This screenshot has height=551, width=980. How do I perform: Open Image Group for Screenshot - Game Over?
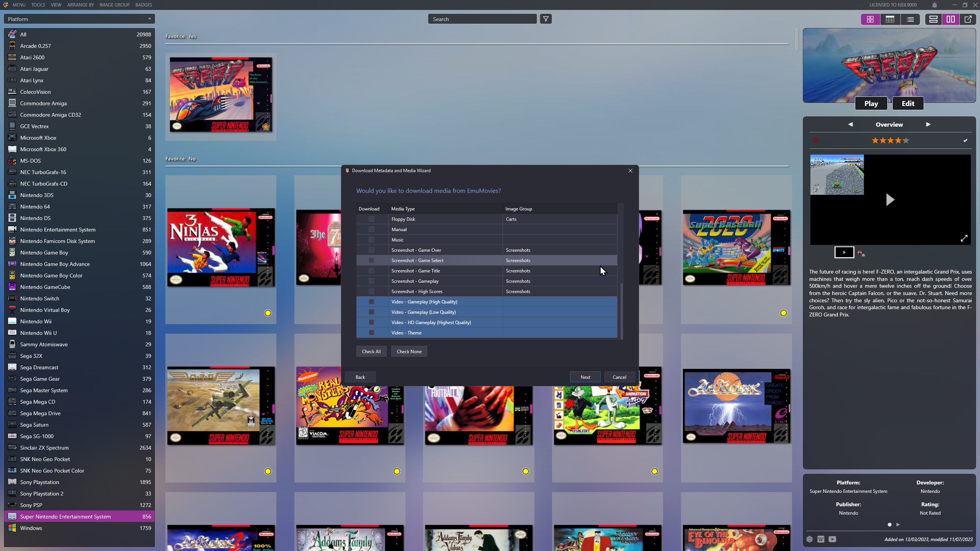pyautogui.click(x=560, y=250)
